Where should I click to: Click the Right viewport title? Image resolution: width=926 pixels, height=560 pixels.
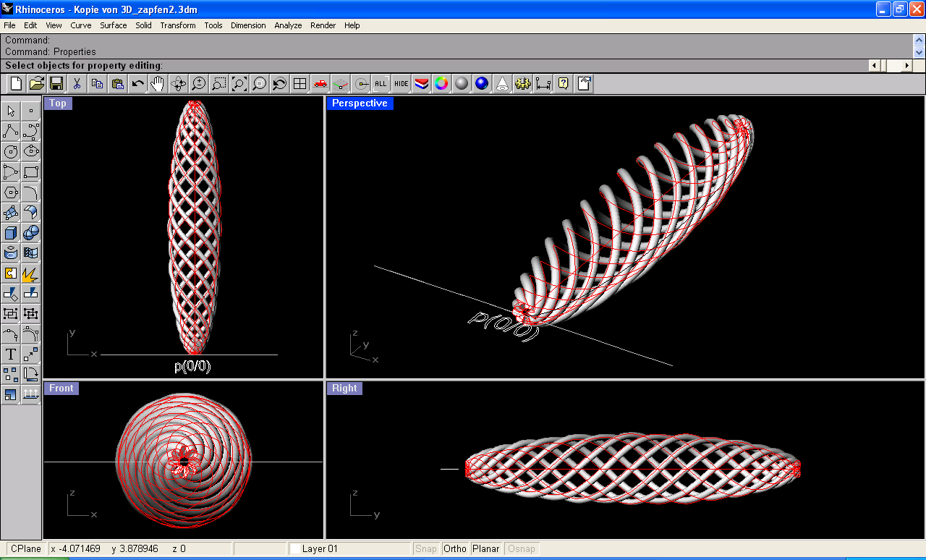coord(344,389)
